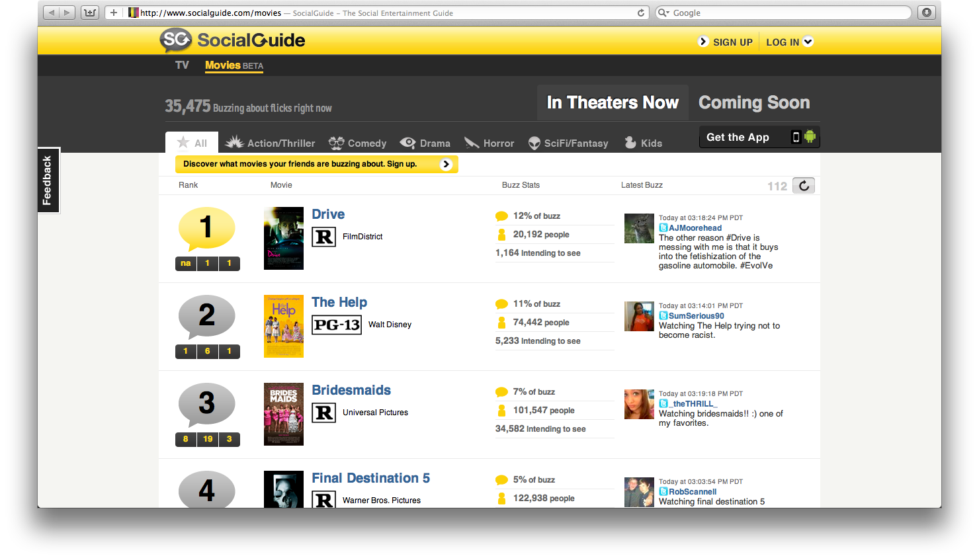
Task: Open the Bridesmaids movie title link
Action: [x=351, y=390]
